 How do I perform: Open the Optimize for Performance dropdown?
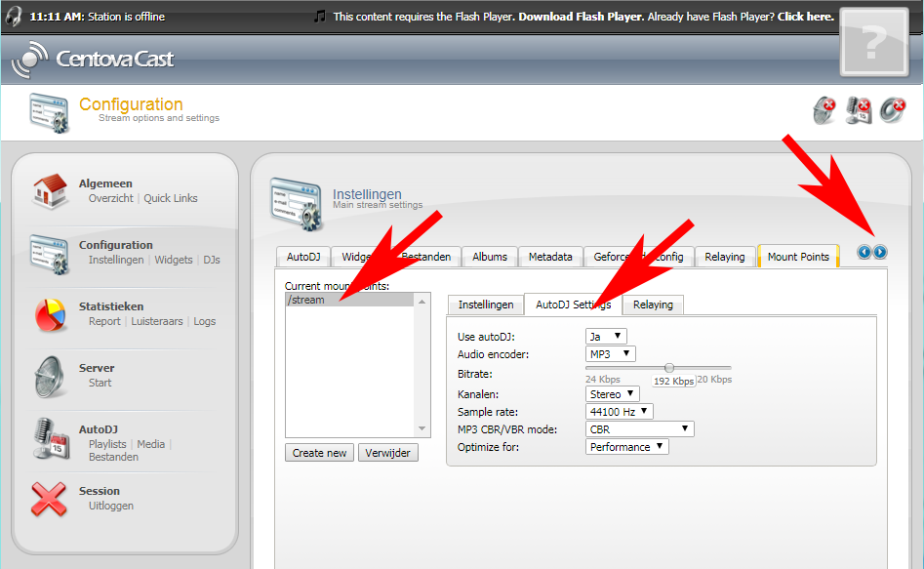(627, 447)
